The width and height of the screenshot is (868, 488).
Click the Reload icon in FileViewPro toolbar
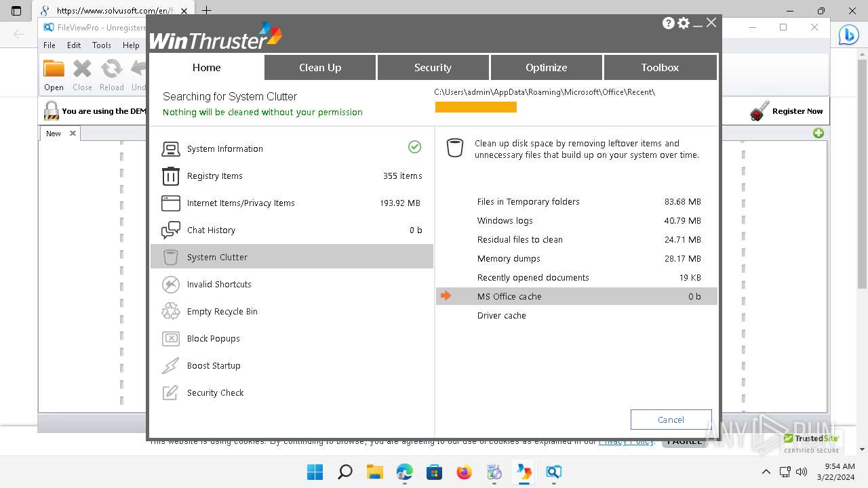(x=111, y=69)
